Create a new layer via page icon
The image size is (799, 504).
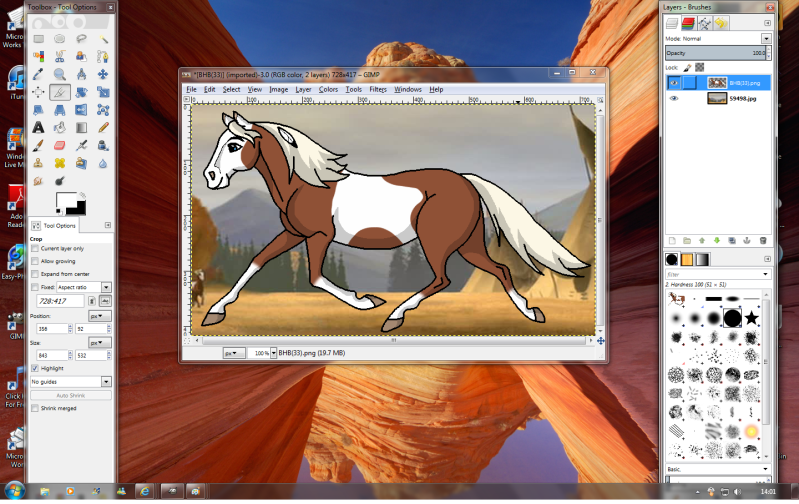tap(672, 241)
